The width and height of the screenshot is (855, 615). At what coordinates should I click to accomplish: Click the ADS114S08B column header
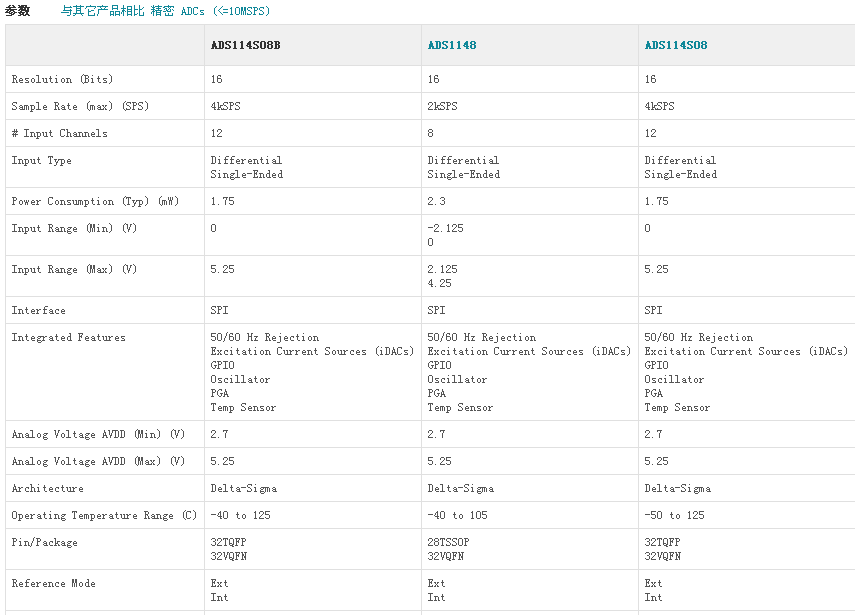pyautogui.click(x=245, y=45)
